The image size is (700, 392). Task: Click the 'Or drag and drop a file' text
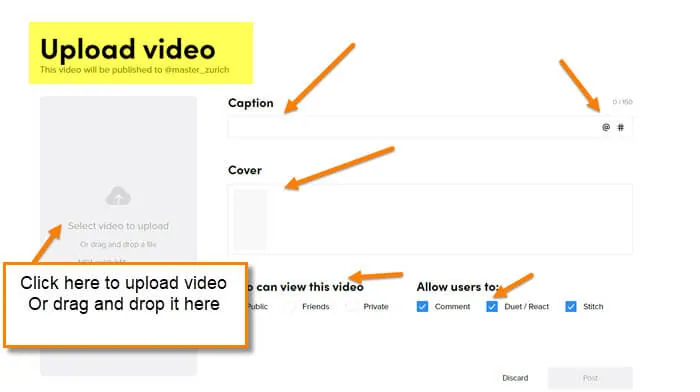point(118,244)
